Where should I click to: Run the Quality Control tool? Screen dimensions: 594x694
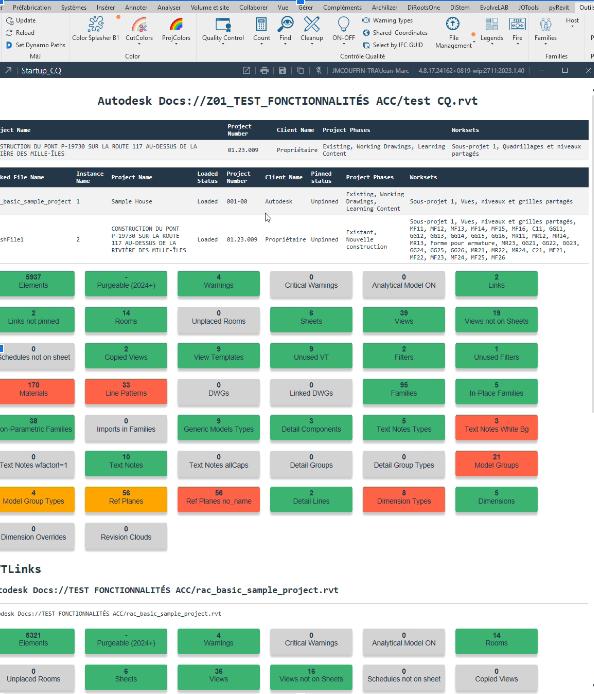pos(223,29)
